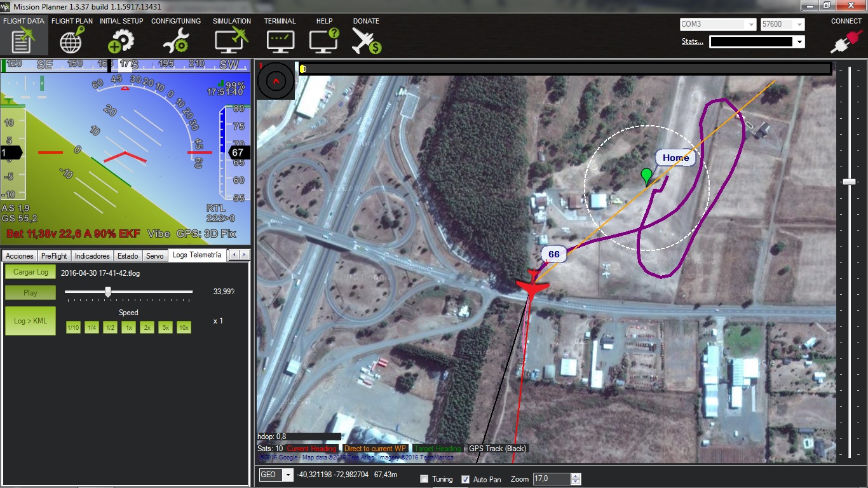Enable the Tuning checkbox
Viewport: 868px width, 488px height.
(424, 479)
